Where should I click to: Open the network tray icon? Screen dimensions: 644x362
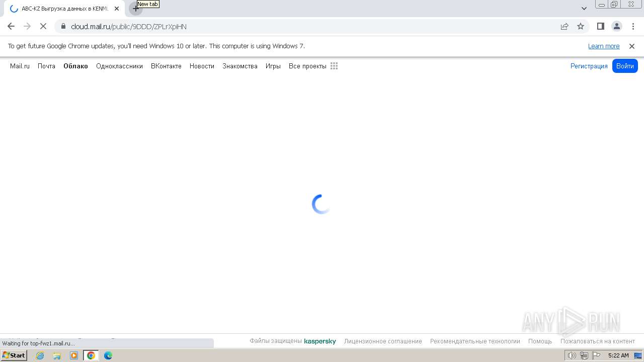584,355
